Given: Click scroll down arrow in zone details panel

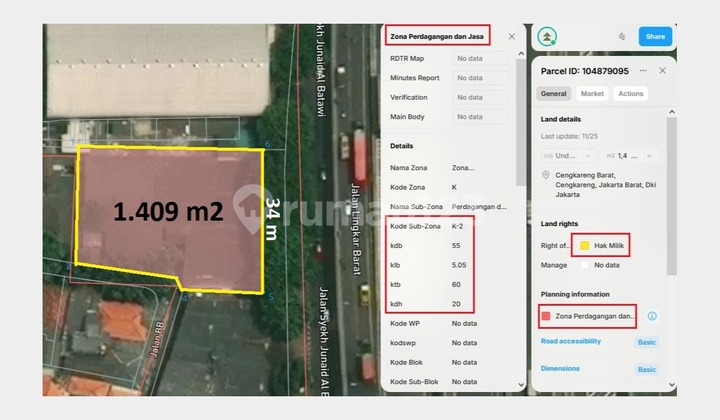Looking at the screenshot, I should point(521,385).
